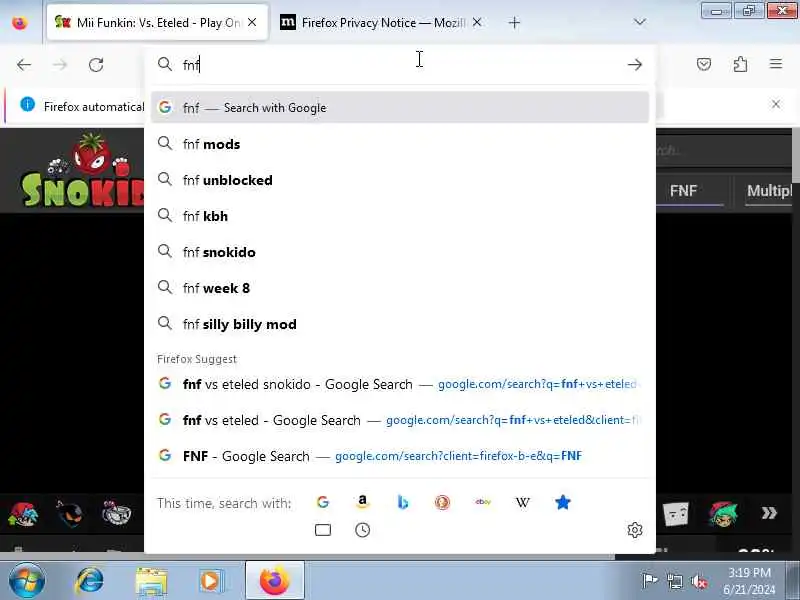The width and height of the screenshot is (800, 600).
Task: Open the Pocket save icon
Action: tap(704, 64)
